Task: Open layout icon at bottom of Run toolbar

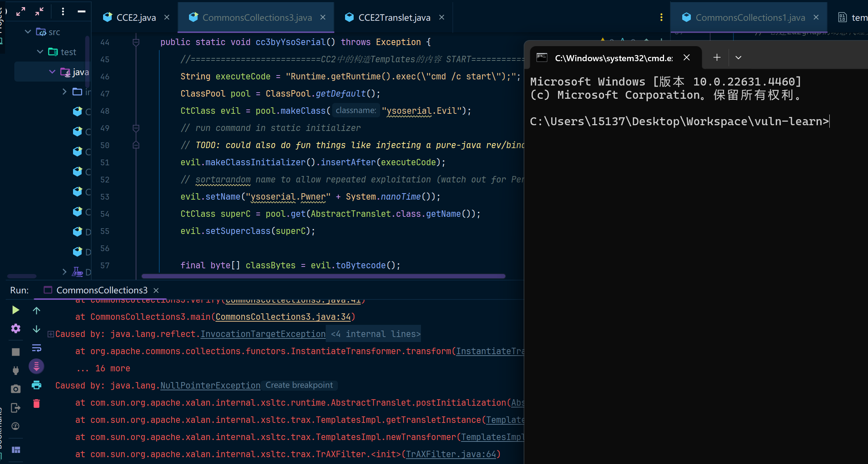Action: pyautogui.click(x=16, y=450)
